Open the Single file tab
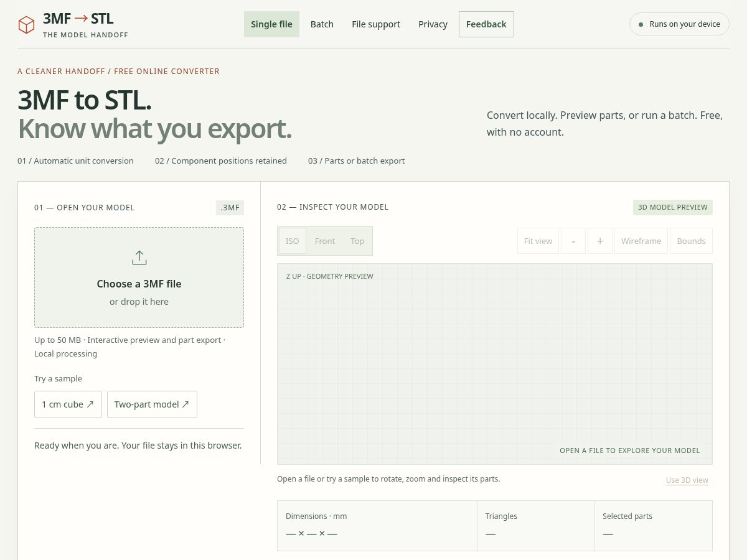The image size is (747, 560). point(271,24)
